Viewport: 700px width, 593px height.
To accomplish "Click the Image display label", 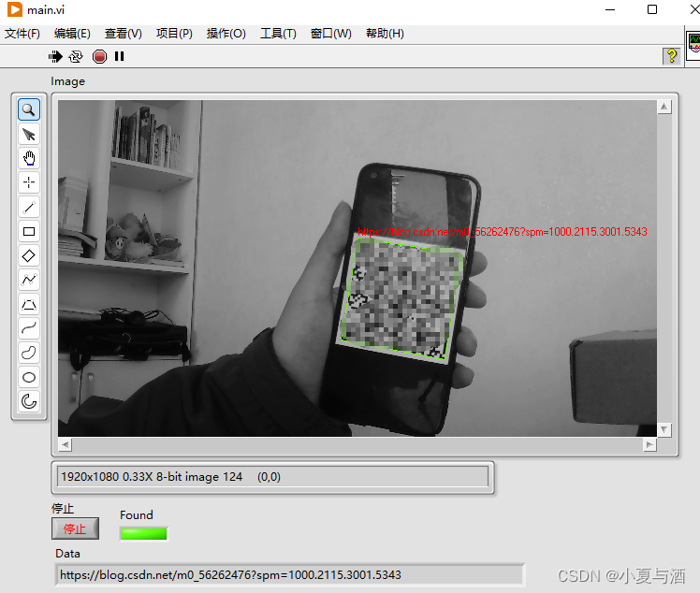I will [x=67, y=81].
